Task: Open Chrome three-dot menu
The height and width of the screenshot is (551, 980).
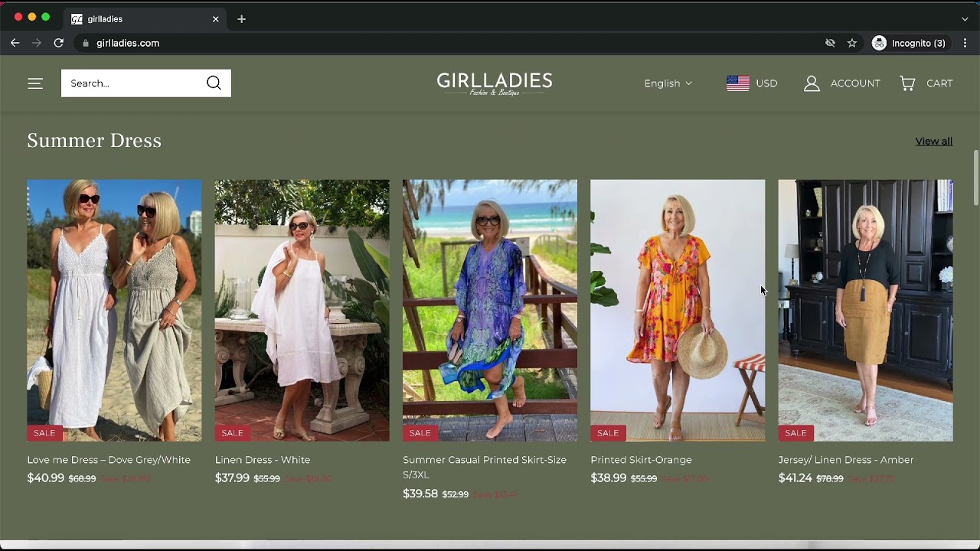Action: (x=965, y=43)
